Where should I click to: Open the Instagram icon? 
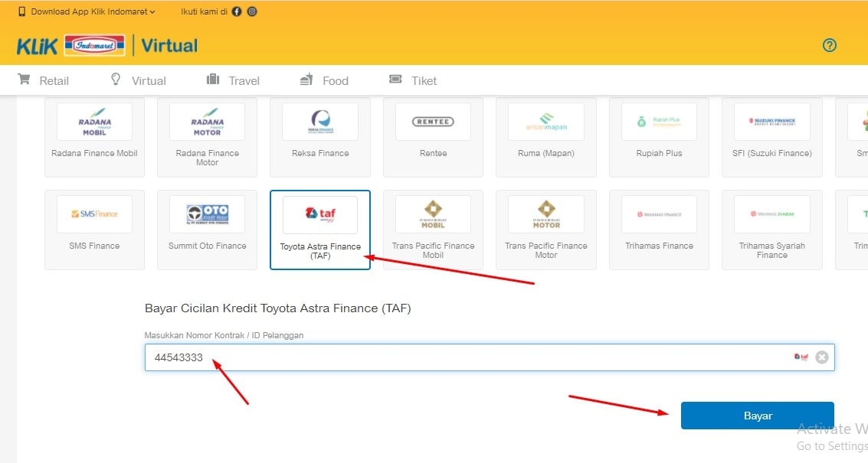pos(253,12)
